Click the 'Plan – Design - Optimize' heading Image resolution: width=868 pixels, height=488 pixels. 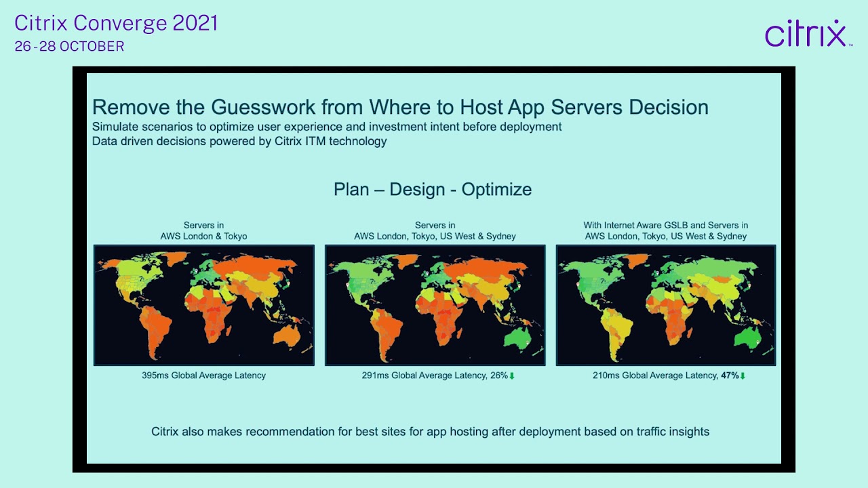click(433, 189)
